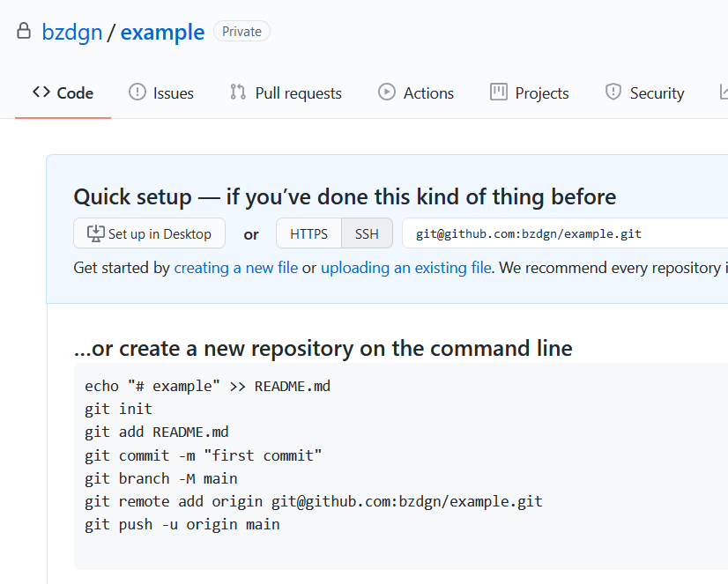Click the git@github.com clone URL field

coord(565,233)
